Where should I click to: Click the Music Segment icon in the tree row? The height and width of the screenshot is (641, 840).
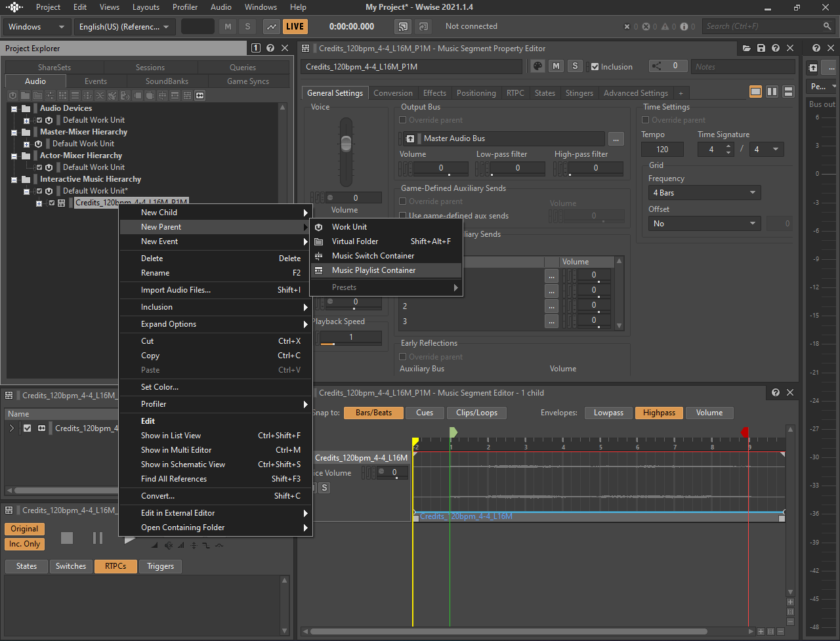[x=62, y=203]
